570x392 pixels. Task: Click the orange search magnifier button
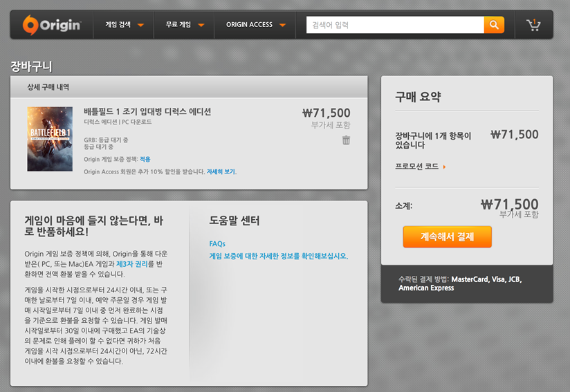tap(494, 25)
